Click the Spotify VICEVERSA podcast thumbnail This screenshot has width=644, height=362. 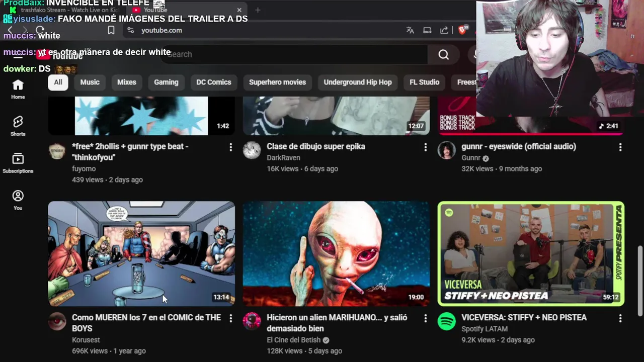(531, 253)
